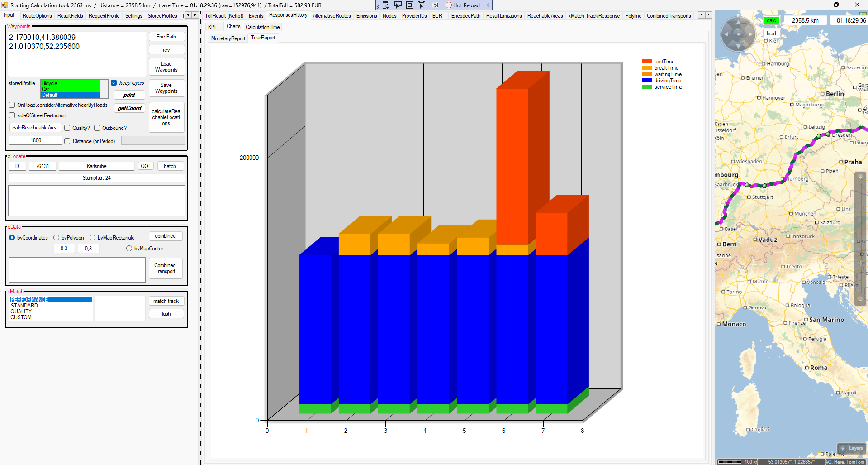Pan the map up using the compass arrow
The height and width of the screenshot is (465, 868).
coord(738,22)
